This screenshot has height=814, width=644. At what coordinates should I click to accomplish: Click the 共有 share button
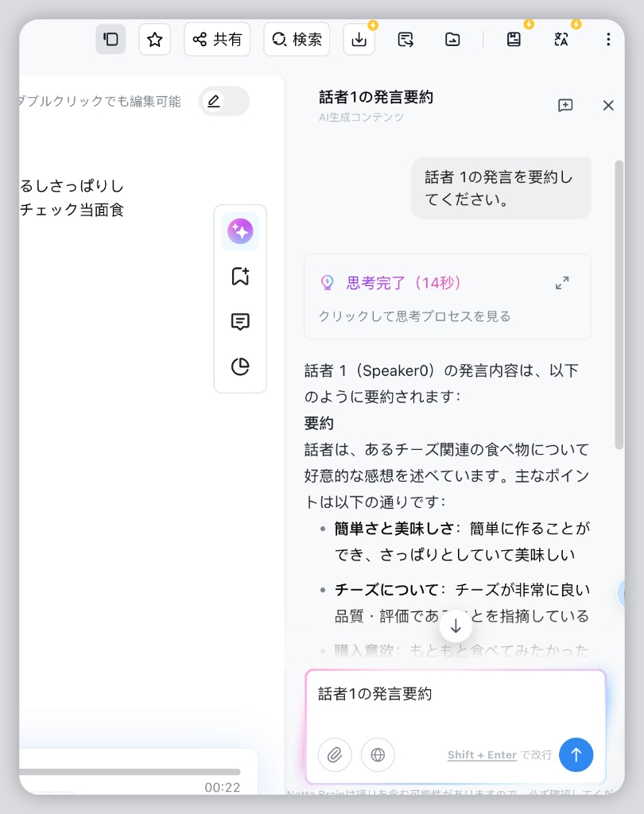tap(216, 38)
